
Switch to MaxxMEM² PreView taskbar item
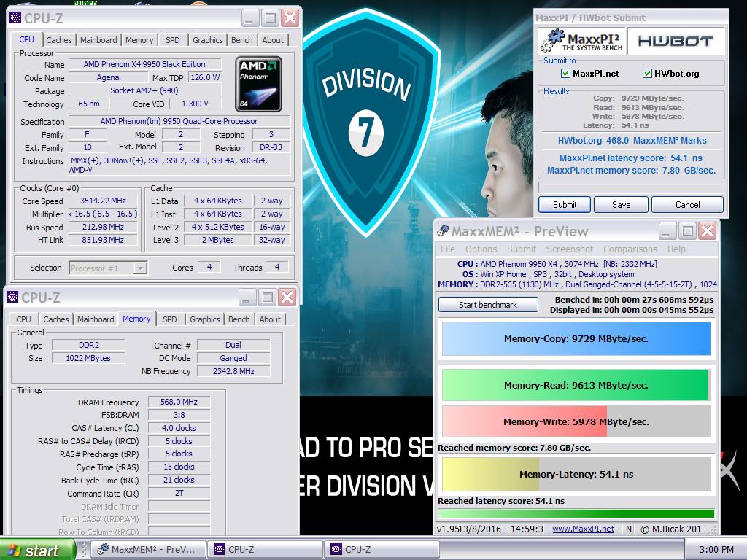pos(148,550)
